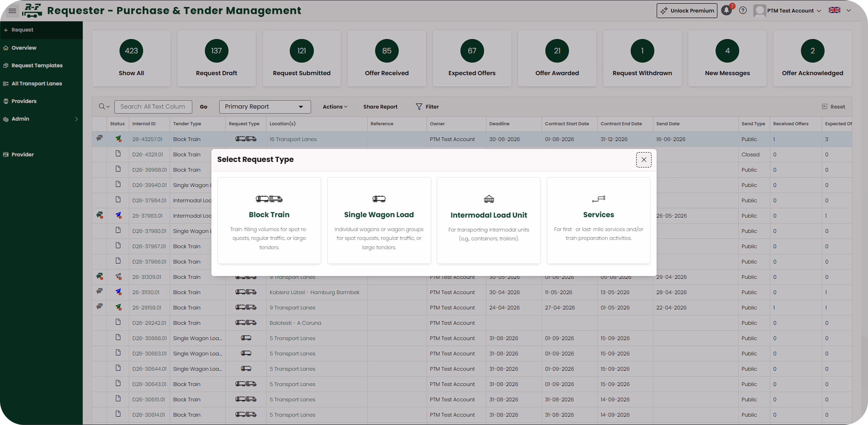Click the Unlock Premium button
This screenshot has width=868, height=425.
(x=687, y=11)
